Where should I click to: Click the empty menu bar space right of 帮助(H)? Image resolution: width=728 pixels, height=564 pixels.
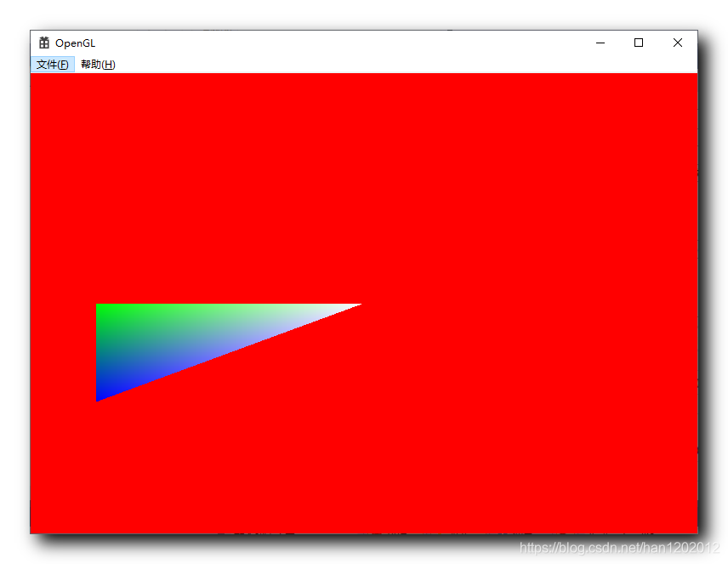click(255, 64)
